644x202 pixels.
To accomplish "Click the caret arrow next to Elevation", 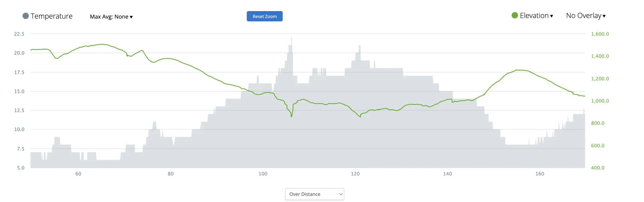I will [x=551, y=16].
